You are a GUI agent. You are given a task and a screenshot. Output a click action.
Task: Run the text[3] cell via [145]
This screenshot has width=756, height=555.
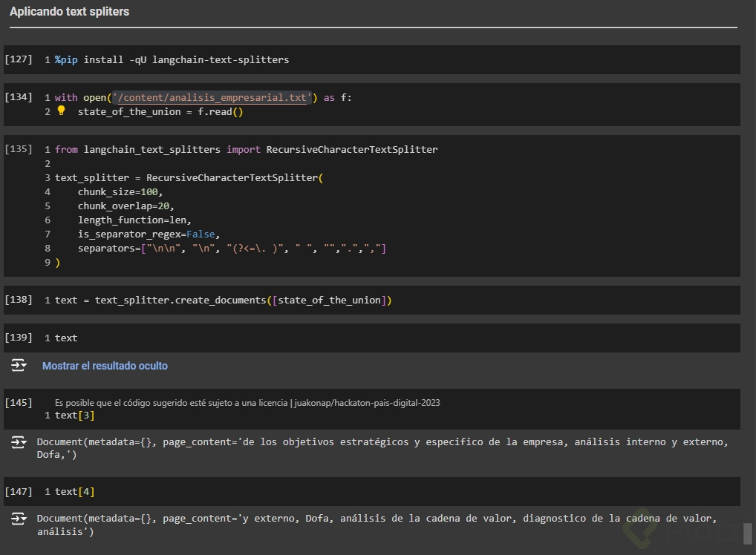click(x=19, y=402)
